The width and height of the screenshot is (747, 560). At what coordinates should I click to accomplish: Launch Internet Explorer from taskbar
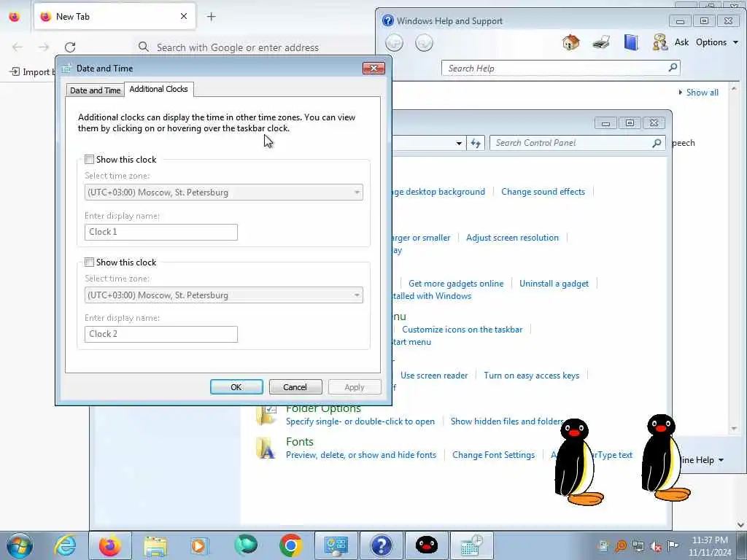coord(65,545)
